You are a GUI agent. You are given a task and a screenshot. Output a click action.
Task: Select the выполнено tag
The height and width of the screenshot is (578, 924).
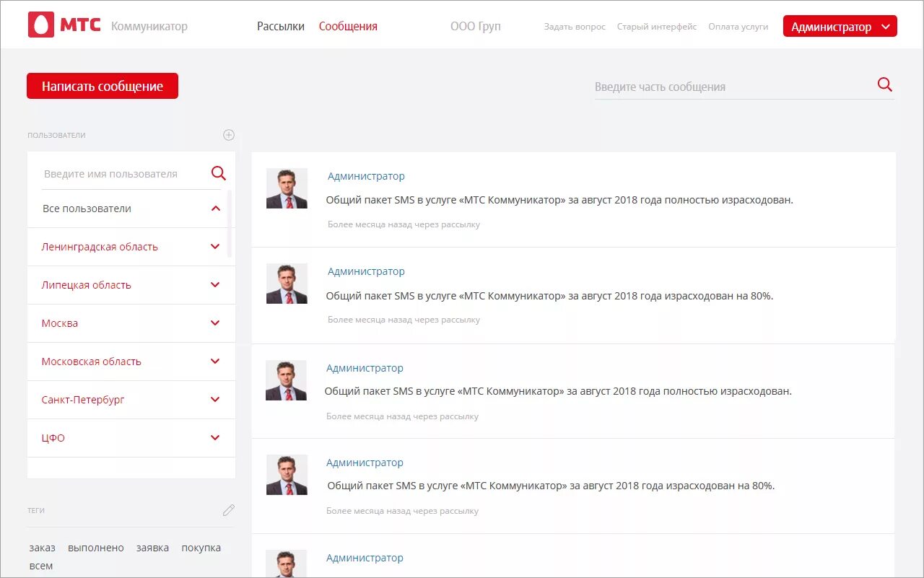(x=96, y=548)
